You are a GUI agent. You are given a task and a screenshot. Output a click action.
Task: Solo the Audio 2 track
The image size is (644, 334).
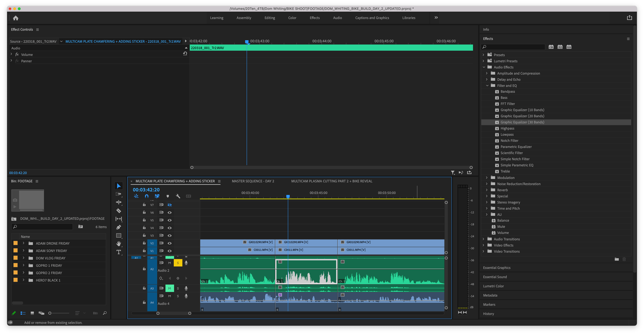pyautogui.click(x=178, y=263)
